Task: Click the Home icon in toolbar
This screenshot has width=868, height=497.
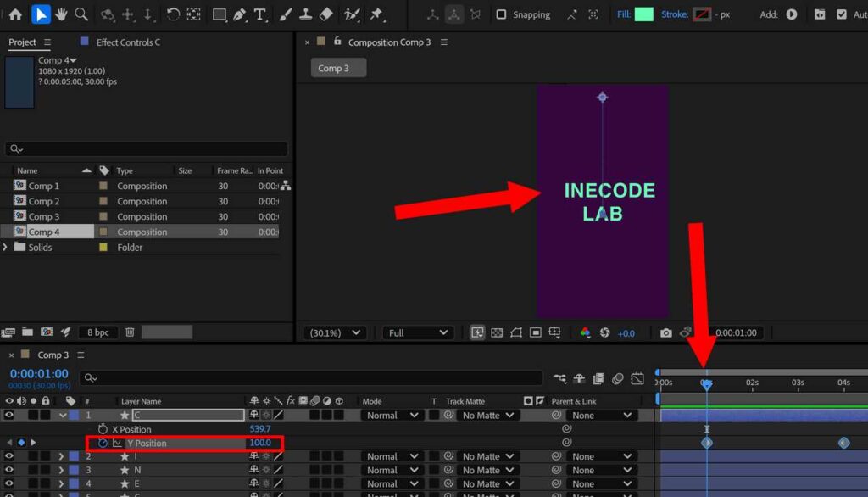Action: pyautogui.click(x=15, y=14)
